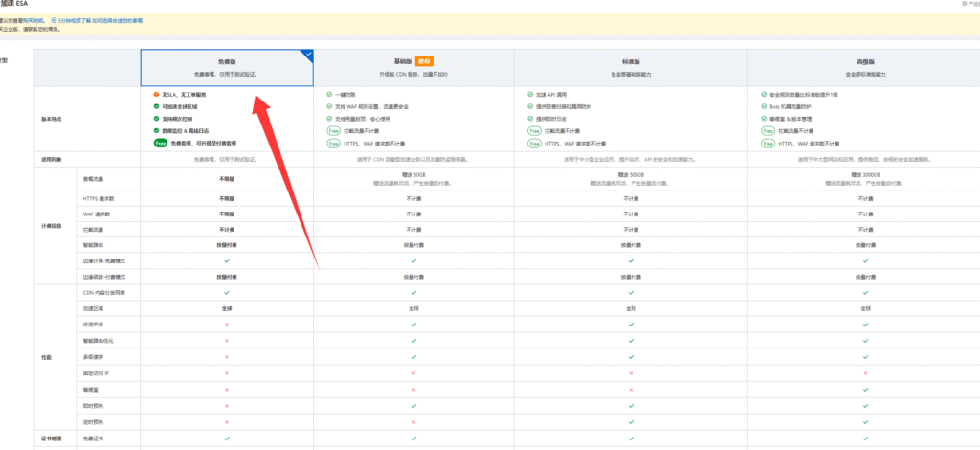This screenshot has width=980, height=450.
Task: Click orange warning icon beside 无SLA、无工单服务
Action: tap(156, 95)
